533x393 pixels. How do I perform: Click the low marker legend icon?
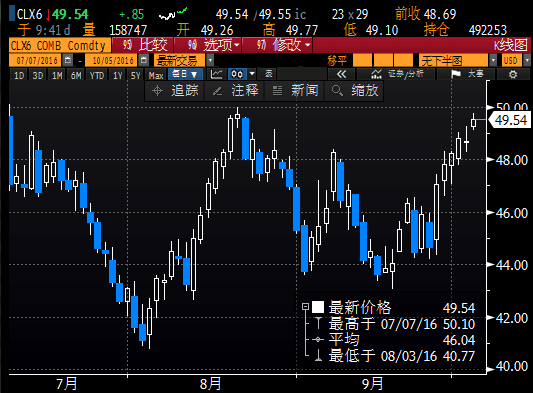(x=318, y=356)
